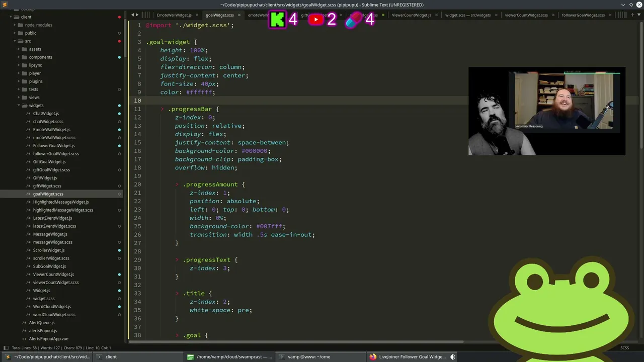Expand the lipsync folder
The width and height of the screenshot is (644, 362).
coord(19,65)
